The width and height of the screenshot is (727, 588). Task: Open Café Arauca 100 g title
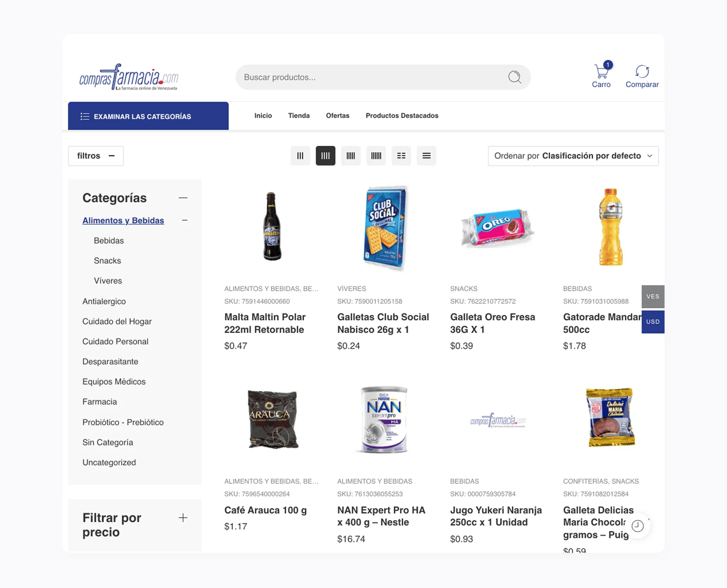point(266,510)
